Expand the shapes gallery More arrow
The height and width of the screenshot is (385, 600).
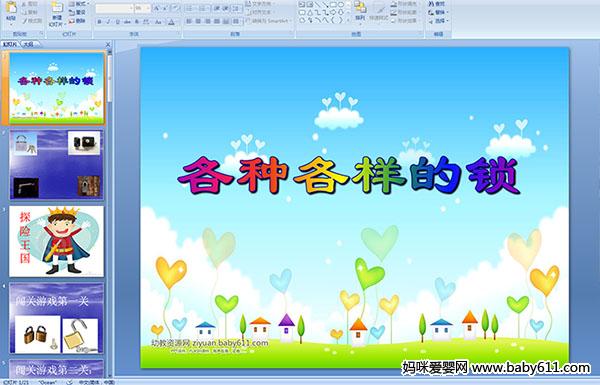pyautogui.click(x=348, y=21)
